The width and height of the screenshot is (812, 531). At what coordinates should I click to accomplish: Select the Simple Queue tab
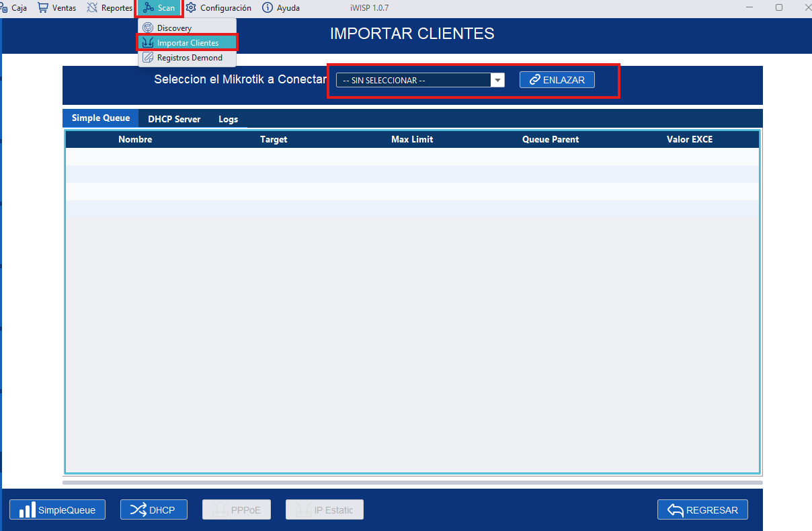point(101,118)
